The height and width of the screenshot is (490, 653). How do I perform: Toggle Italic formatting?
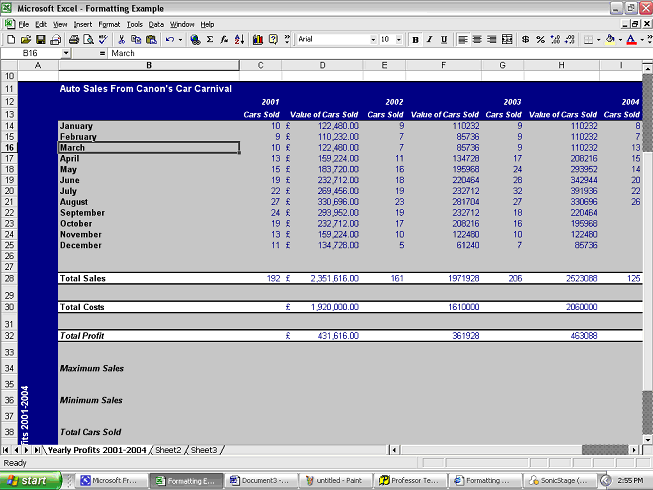coord(429,39)
